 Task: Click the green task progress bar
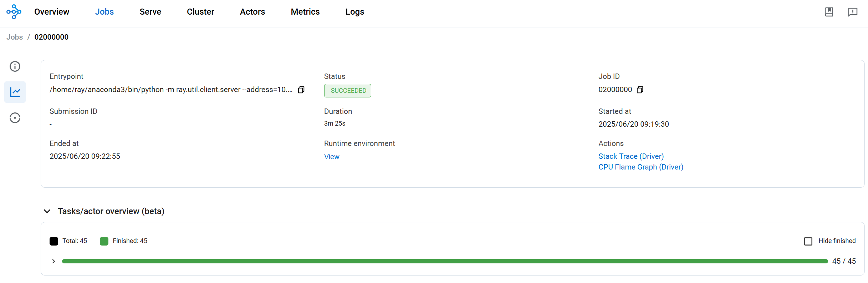[444, 261]
